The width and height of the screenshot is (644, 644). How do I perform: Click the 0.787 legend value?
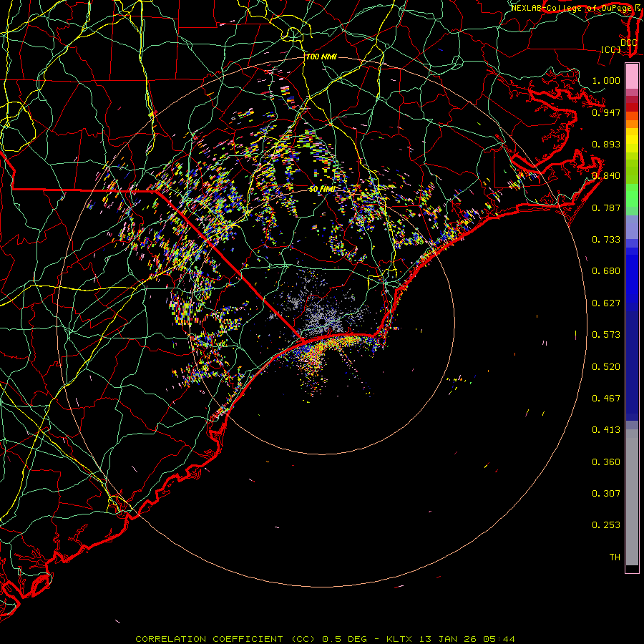606,208
